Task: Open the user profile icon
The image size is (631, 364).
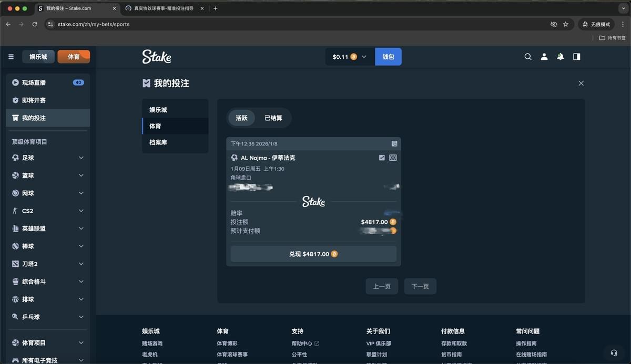Action: tap(544, 57)
